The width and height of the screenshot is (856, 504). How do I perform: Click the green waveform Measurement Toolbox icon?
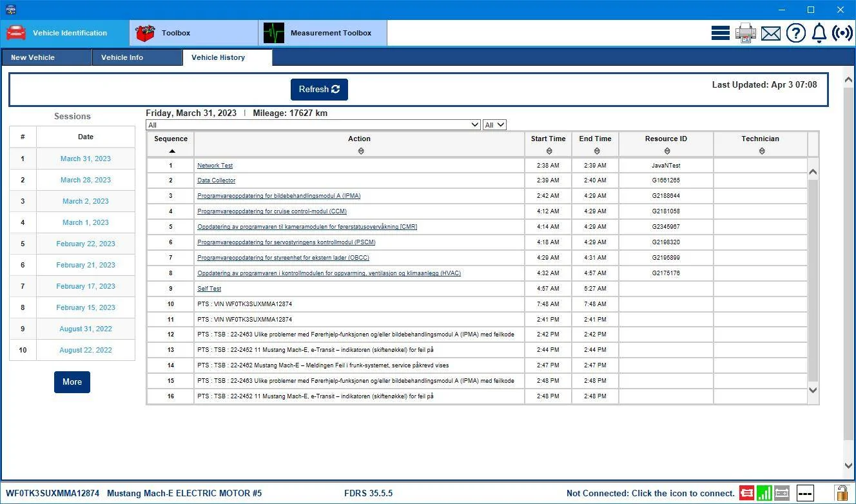point(274,33)
